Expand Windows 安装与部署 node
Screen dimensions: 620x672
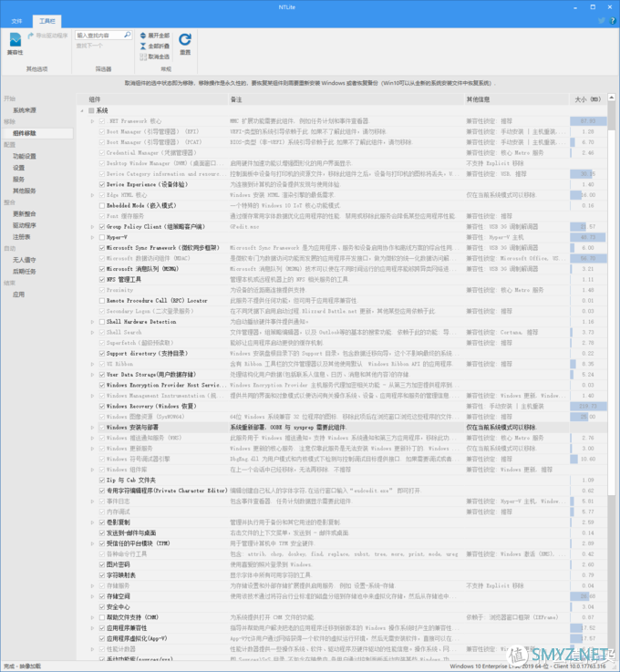(x=92, y=428)
